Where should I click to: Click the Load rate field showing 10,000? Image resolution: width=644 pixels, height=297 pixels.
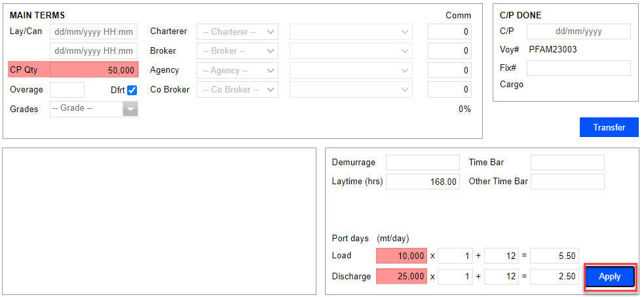tap(402, 256)
